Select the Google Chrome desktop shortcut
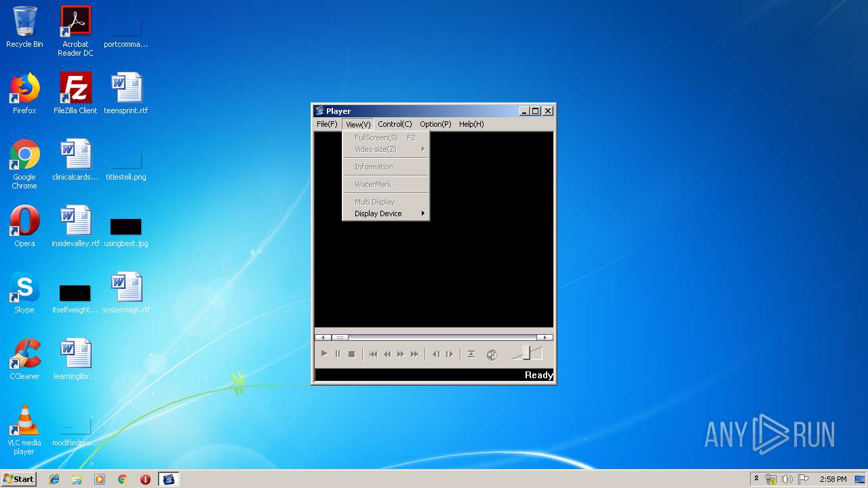868x488 pixels. [24, 164]
